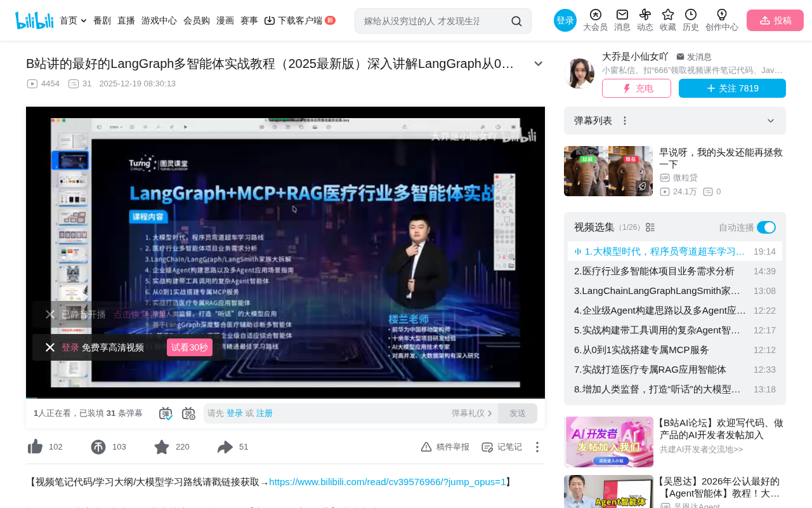This screenshot has width=812, height=508.
Task: Close the 已静音开播 notice
Action: (x=50, y=314)
